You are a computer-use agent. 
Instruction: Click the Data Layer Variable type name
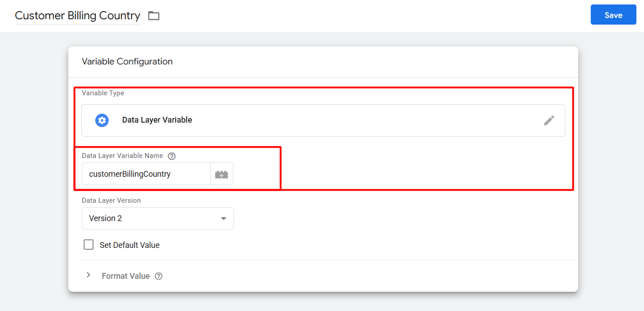157,120
